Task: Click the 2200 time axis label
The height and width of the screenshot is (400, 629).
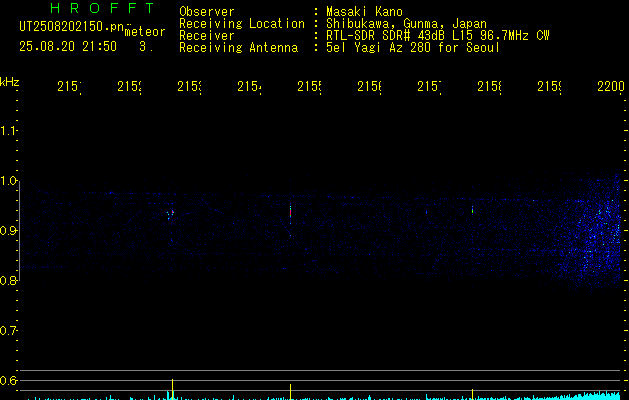Action: (x=611, y=86)
